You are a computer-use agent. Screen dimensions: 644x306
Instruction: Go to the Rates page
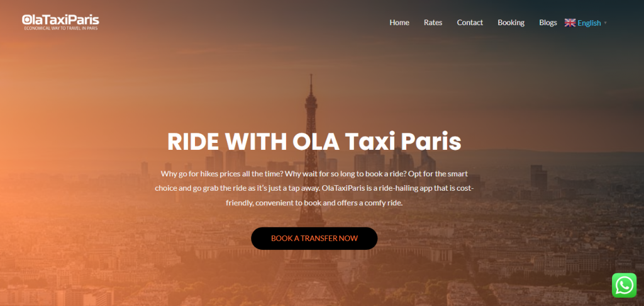tap(433, 23)
